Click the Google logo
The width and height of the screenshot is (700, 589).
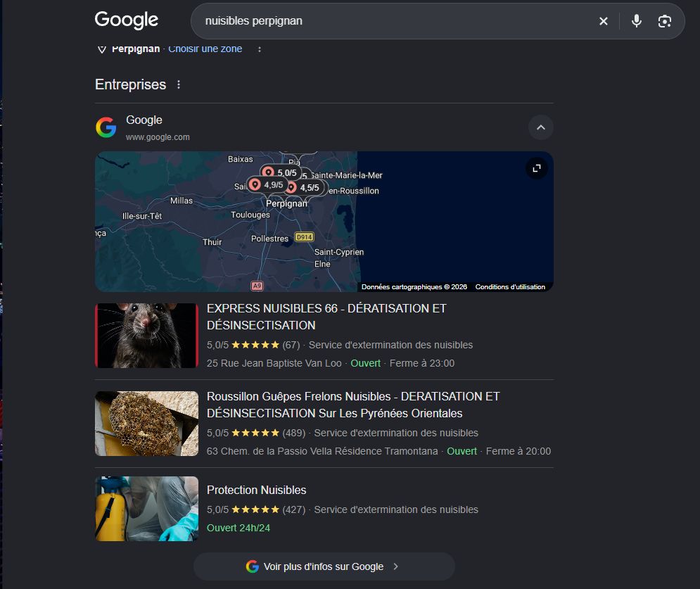point(127,20)
